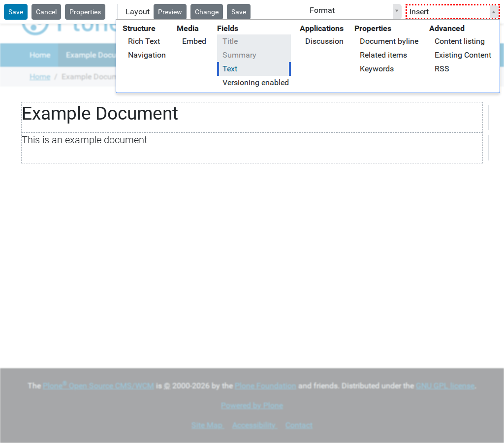Insert a Rich Text tile
504x443 pixels.
144,41
